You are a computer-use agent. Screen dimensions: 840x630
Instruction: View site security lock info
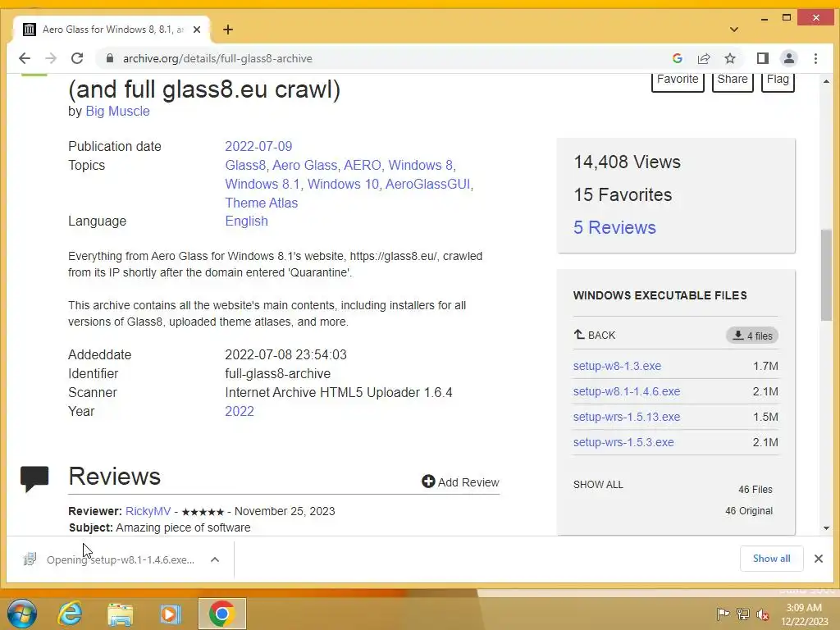[110, 58]
